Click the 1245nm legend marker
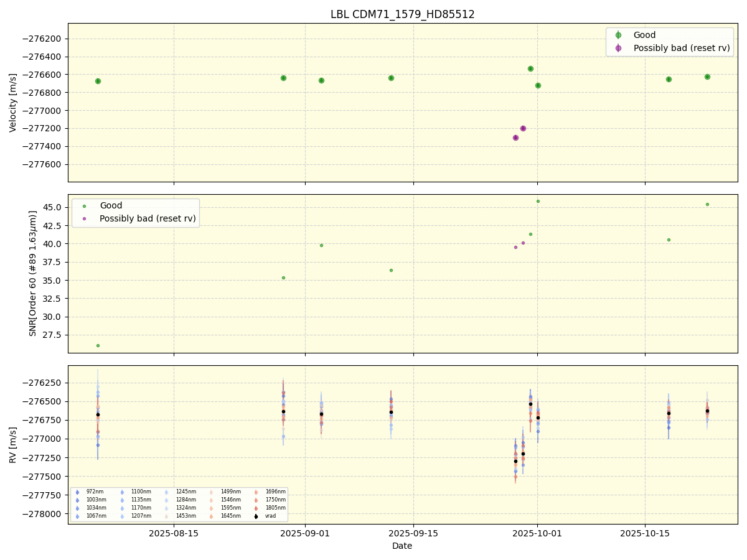The width and height of the screenshot is (747, 560). coord(167,492)
